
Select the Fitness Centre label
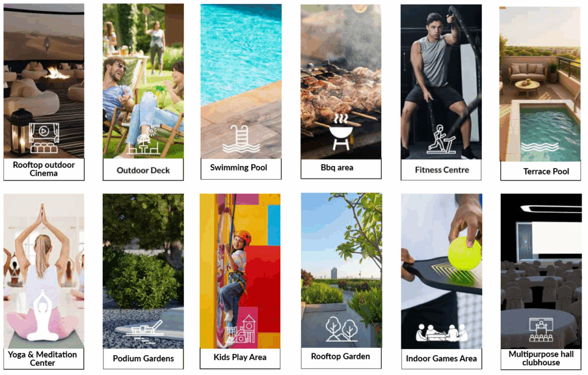441,170
